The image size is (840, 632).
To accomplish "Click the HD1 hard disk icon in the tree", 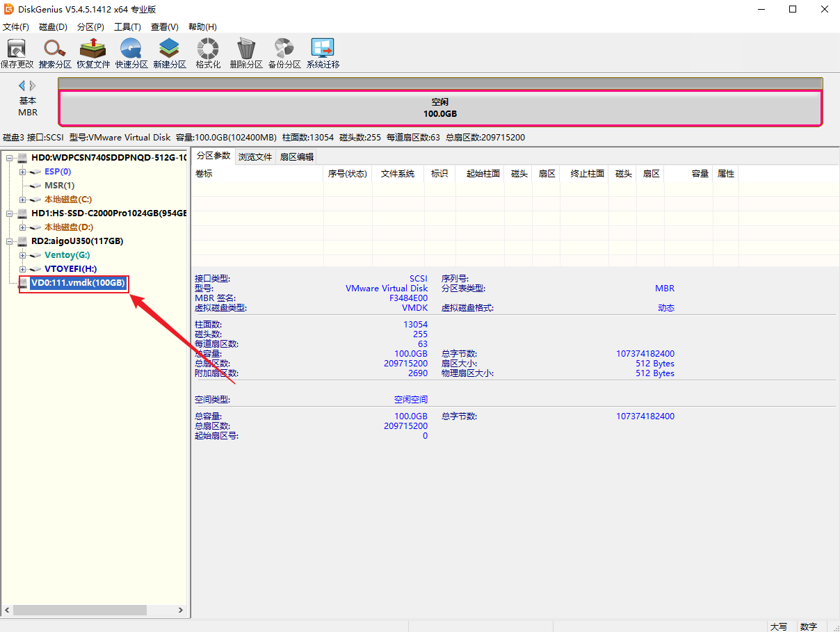I will click(23, 213).
